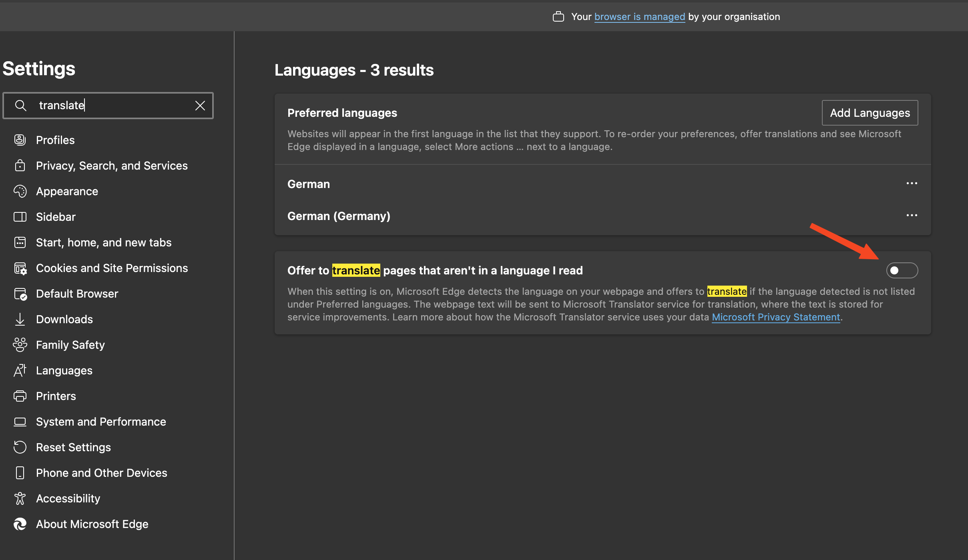Click the Microsoft Edge logo icon
This screenshot has height=560, width=968.
click(20, 524)
